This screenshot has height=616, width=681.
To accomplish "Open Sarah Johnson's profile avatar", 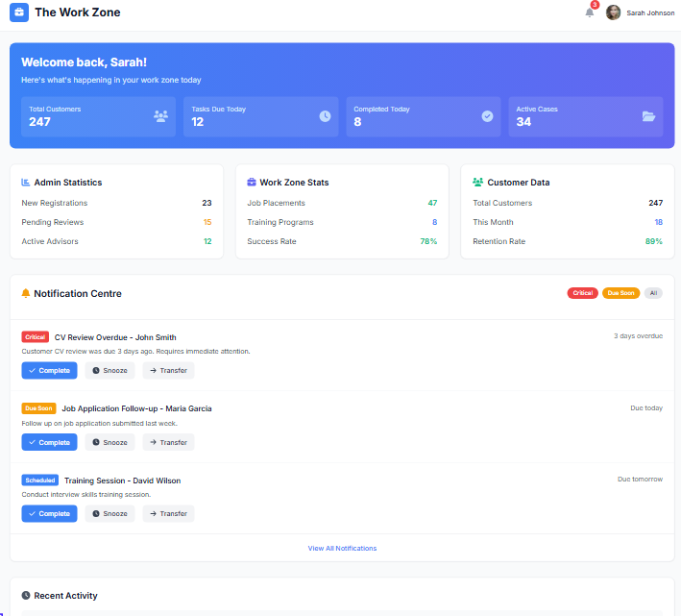I will pos(613,12).
